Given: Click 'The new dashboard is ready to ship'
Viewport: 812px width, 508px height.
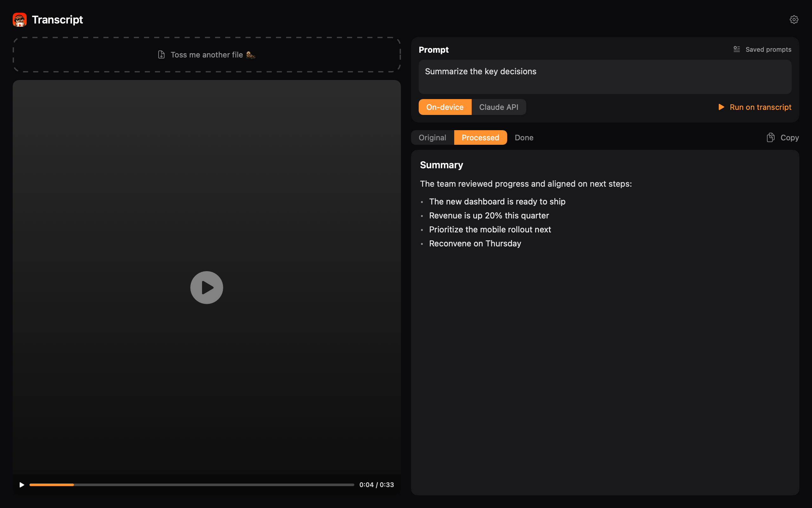Looking at the screenshot, I should point(497,201).
